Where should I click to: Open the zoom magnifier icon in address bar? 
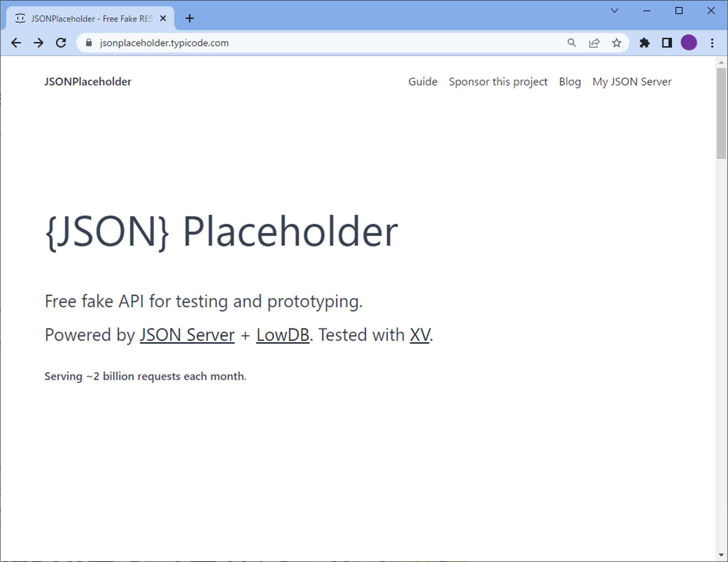[x=572, y=43]
